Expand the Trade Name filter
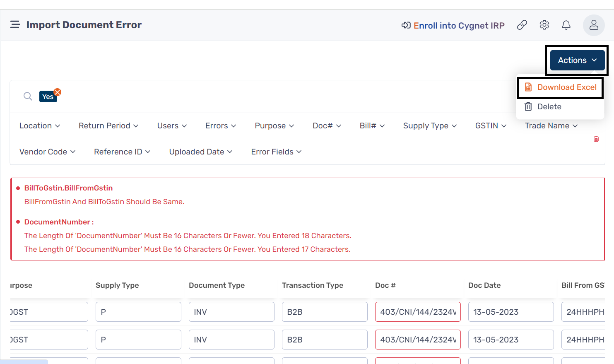The width and height of the screenshot is (614, 364). coord(551,126)
